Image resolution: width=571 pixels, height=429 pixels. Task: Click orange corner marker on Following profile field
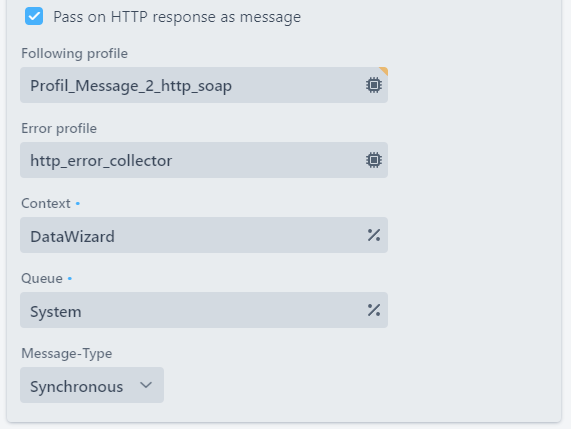(384, 70)
